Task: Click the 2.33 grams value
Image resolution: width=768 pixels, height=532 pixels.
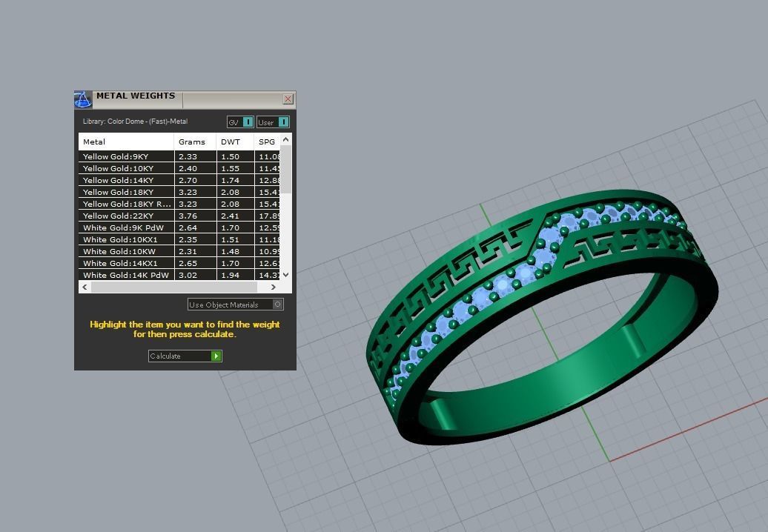Action: click(x=188, y=156)
